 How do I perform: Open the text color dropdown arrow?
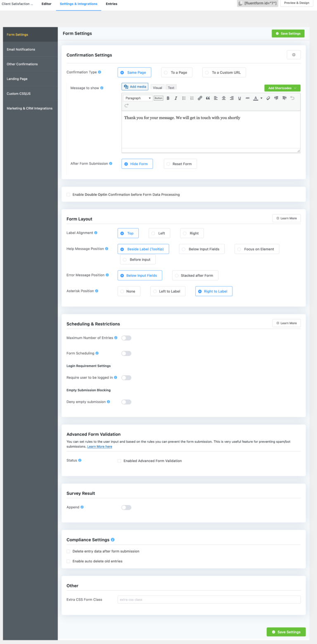pos(261,98)
